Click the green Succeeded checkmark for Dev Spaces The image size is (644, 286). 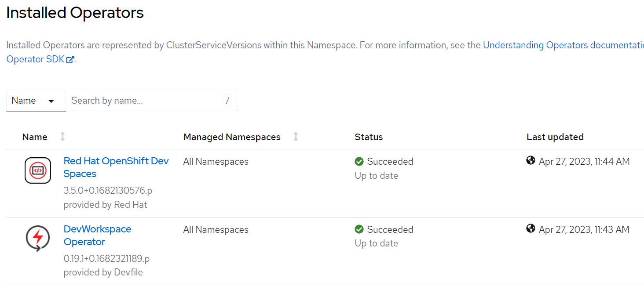(359, 162)
